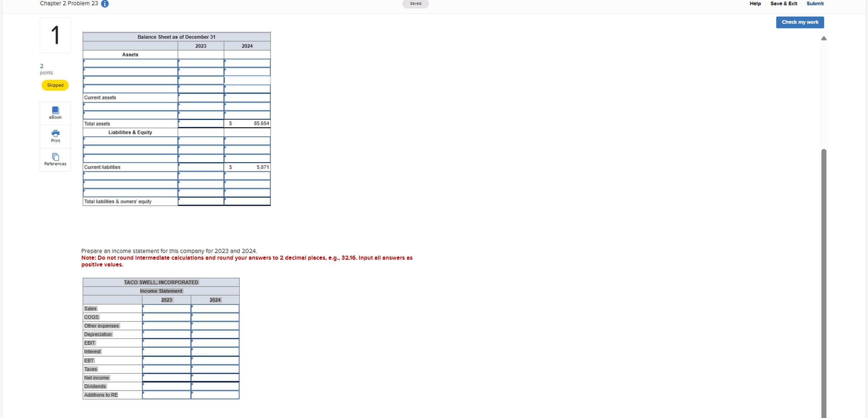868x418 pixels.
Task: Click the Total assets 2024 cell showing 85,654
Action: (247, 123)
